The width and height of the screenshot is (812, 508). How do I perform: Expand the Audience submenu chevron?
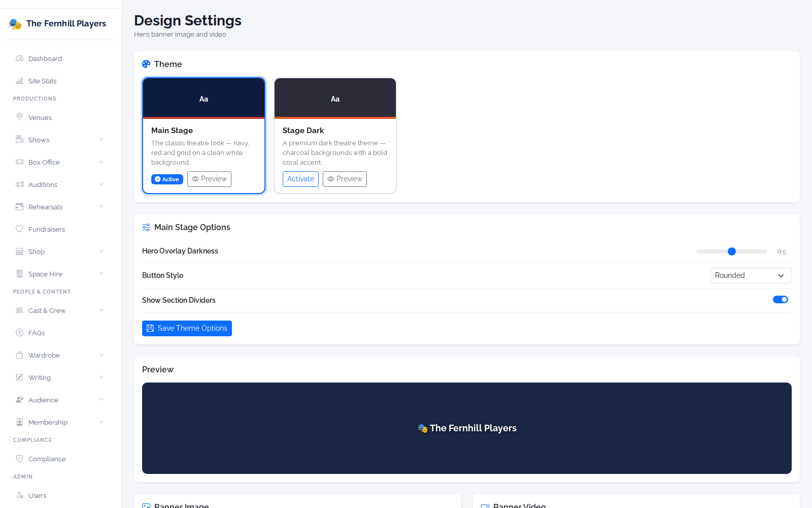[x=101, y=400]
